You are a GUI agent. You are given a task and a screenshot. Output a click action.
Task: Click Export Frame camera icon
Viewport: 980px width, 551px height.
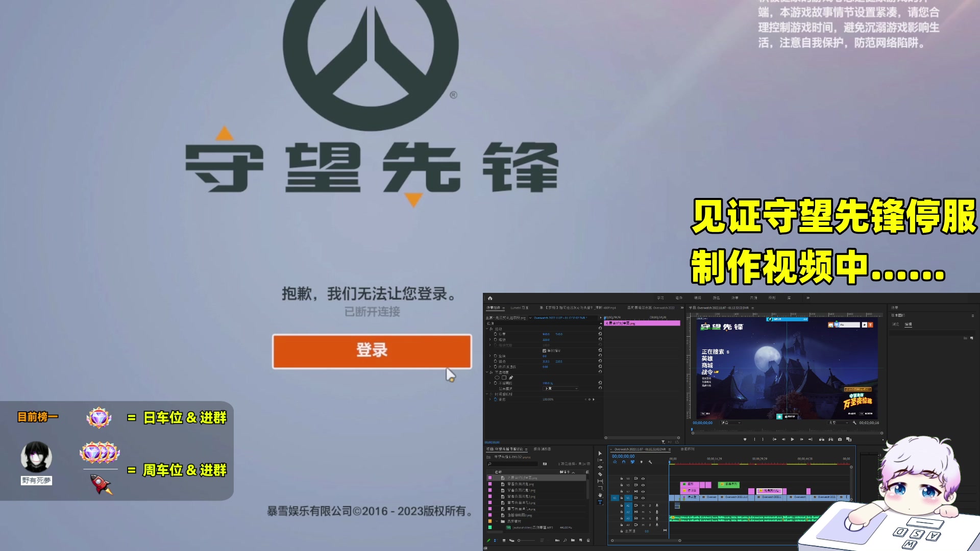(x=840, y=439)
